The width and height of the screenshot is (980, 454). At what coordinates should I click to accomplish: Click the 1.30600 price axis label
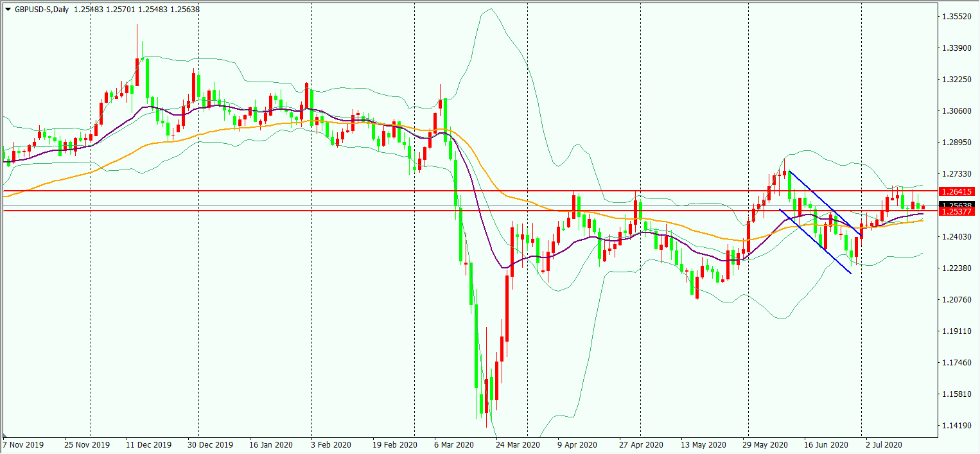click(956, 111)
